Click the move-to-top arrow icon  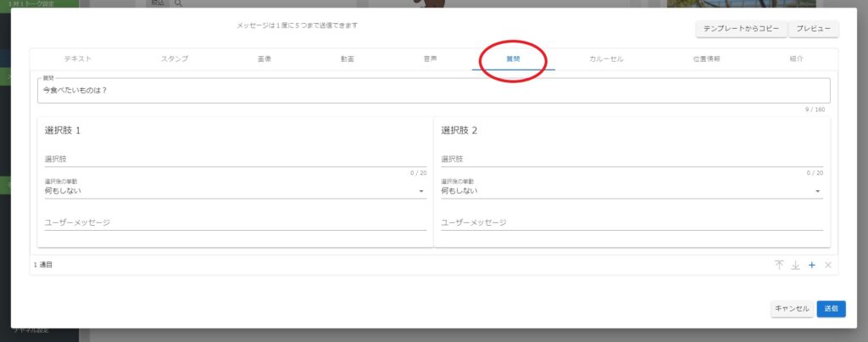coord(779,266)
